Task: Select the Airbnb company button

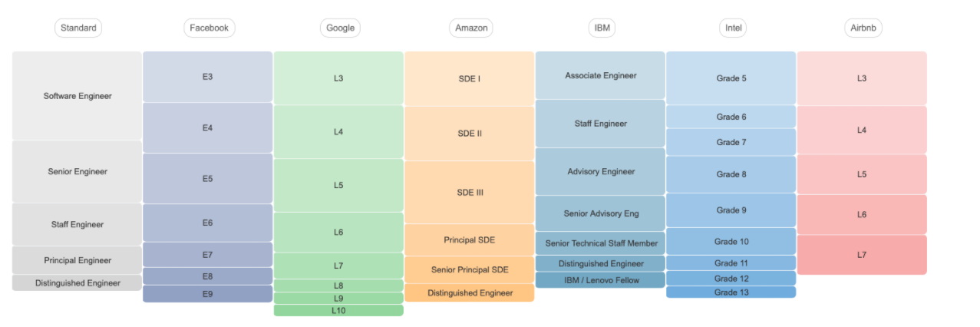Action: pyautogui.click(x=863, y=28)
